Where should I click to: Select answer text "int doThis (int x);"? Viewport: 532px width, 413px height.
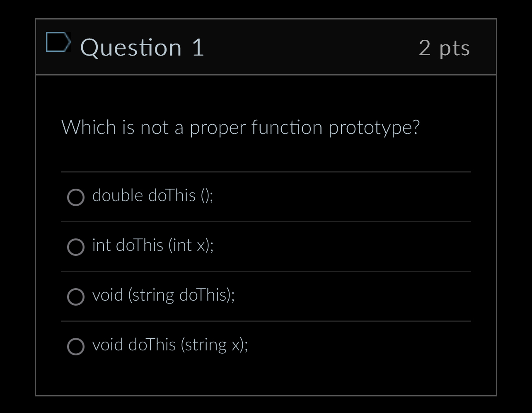point(153,245)
